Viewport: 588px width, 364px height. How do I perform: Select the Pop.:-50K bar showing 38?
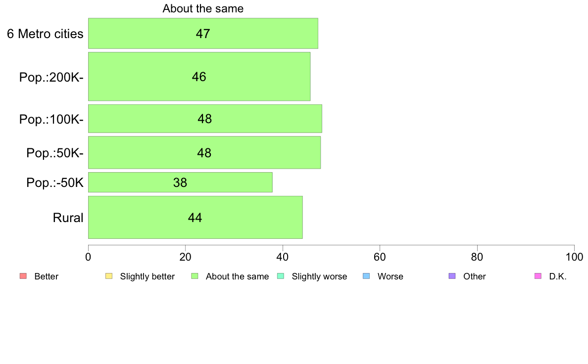[x=180, y=182]
